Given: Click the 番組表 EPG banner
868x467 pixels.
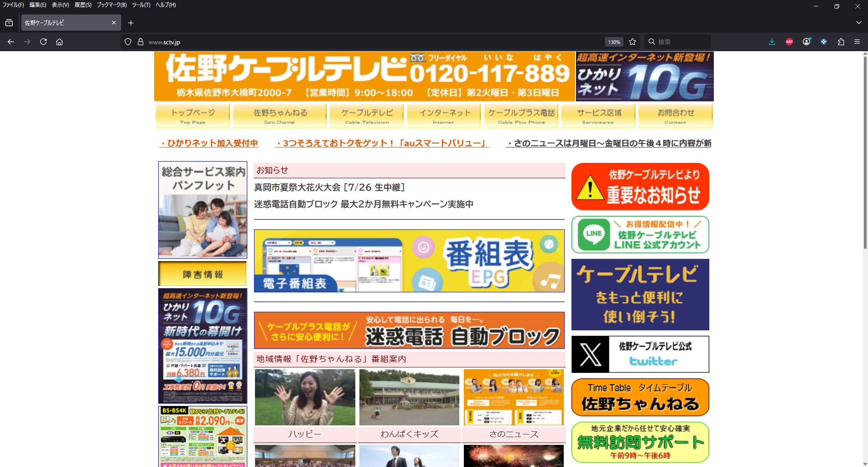Looking at the screenshot, I should [x=409, y=261].
